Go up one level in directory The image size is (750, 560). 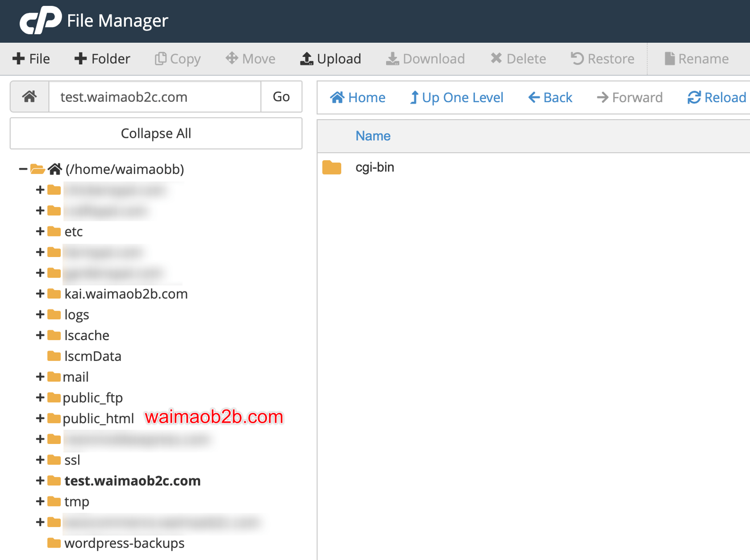click(456, 97)
